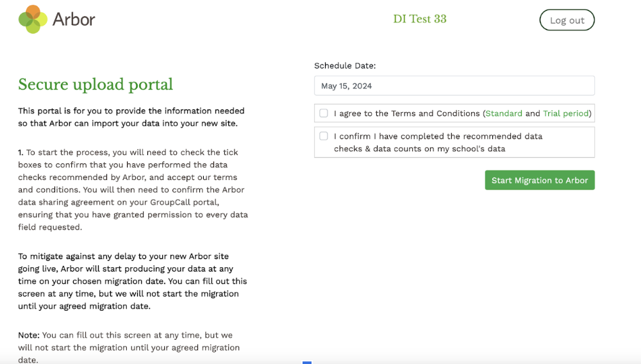Open the Standard terms link

504,113
